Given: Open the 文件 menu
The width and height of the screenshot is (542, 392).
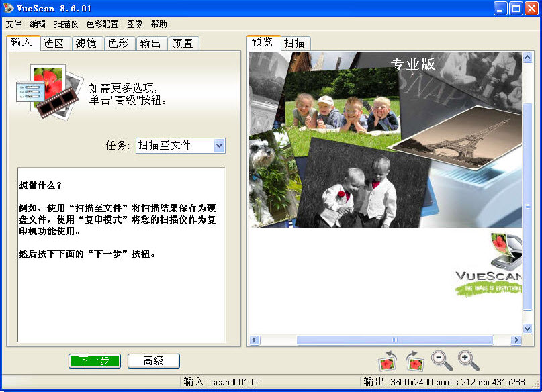Looking at the screenshot, I should pos(15,23).
